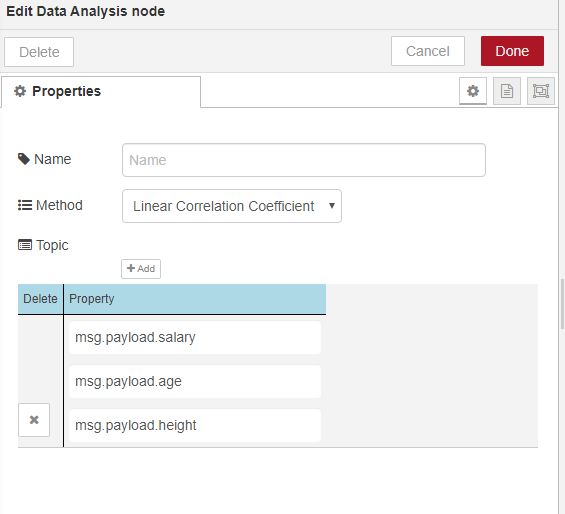
Task: Switch to the Properties tab
Action: tap(101, 92)
